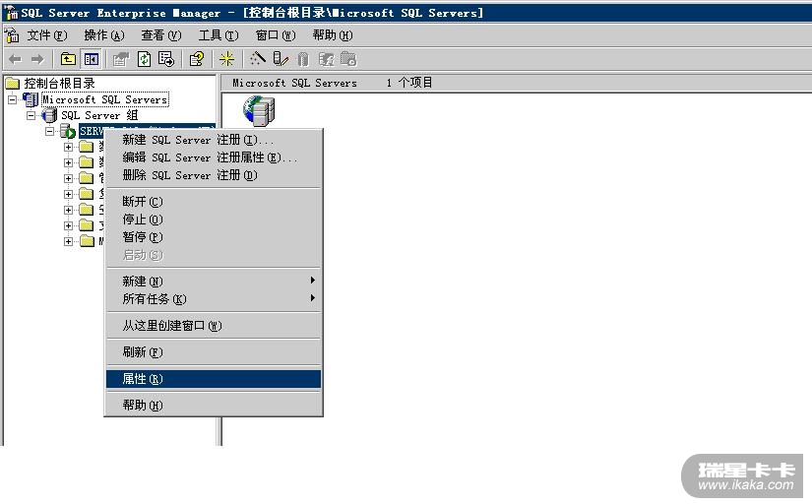Click the SQL Server 组 tree icon
Screen dimensions: 812x504
coord(49,115)
